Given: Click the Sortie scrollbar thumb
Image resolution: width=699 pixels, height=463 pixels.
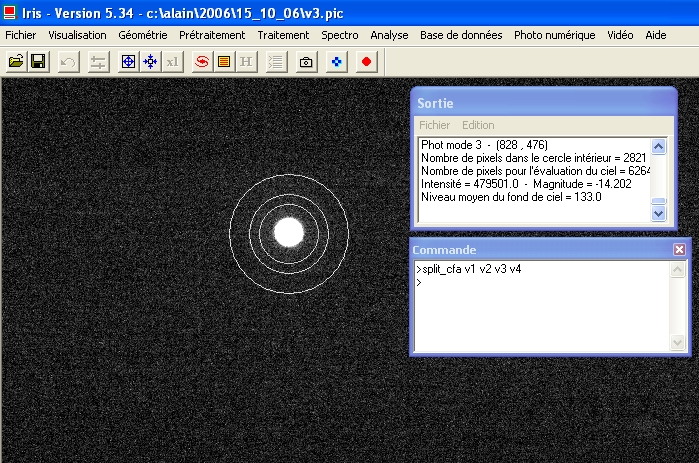Looking at the screenshot, I should (x=658, y=201).
